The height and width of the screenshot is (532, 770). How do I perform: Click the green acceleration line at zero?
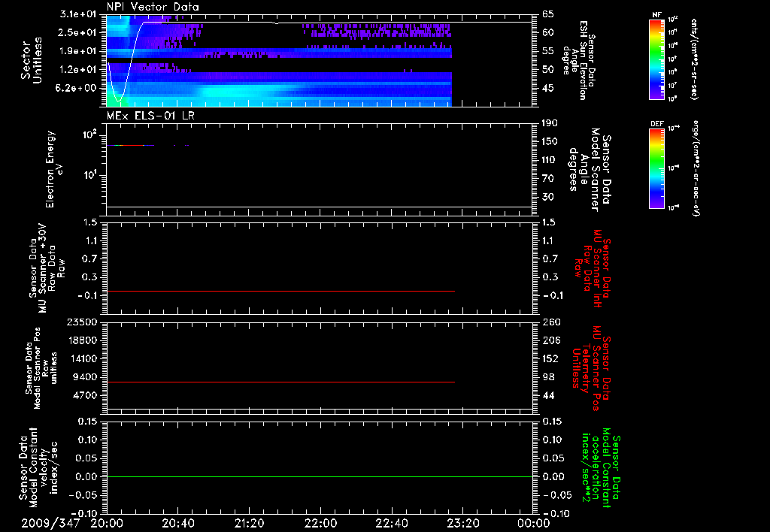click(320, 476)
